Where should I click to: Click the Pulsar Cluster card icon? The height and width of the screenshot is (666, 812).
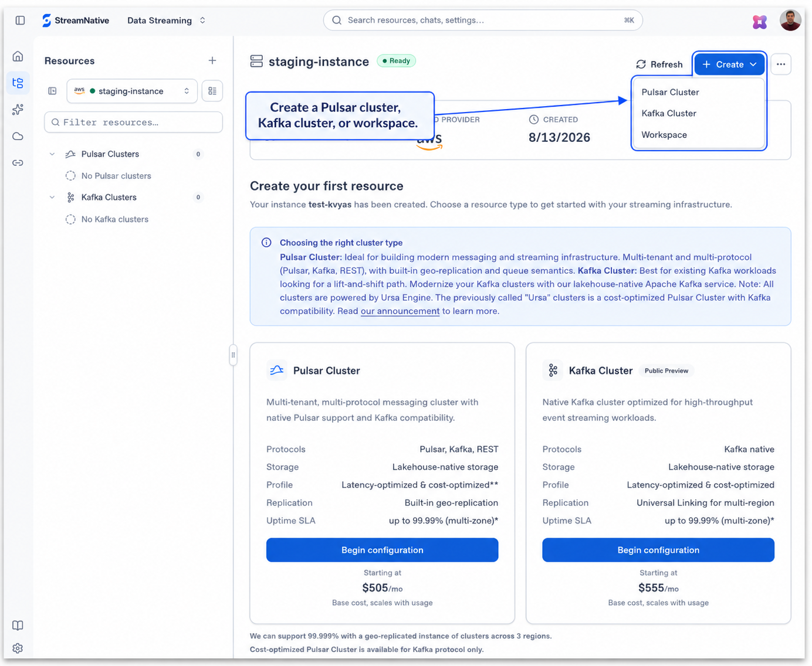coord(276,371)
